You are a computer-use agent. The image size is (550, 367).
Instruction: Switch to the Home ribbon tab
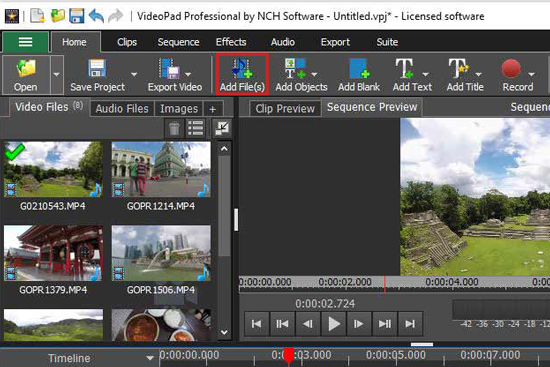pos(74,42)
